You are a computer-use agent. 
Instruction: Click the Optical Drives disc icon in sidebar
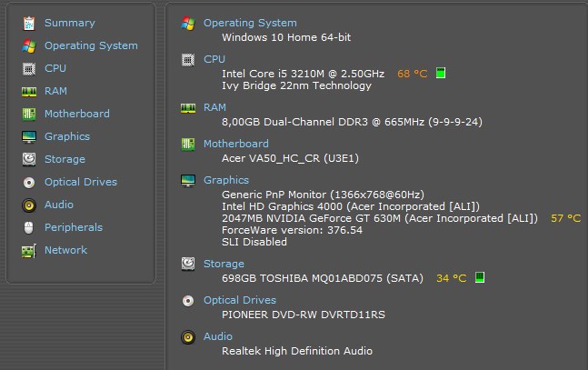tap(29, 183)
